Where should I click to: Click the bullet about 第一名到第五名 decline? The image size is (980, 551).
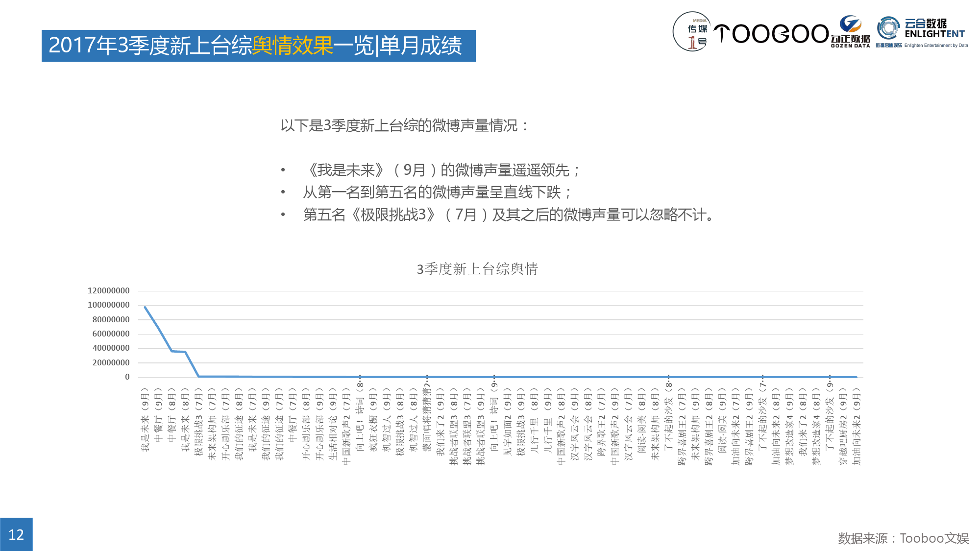tap(436, 192)
